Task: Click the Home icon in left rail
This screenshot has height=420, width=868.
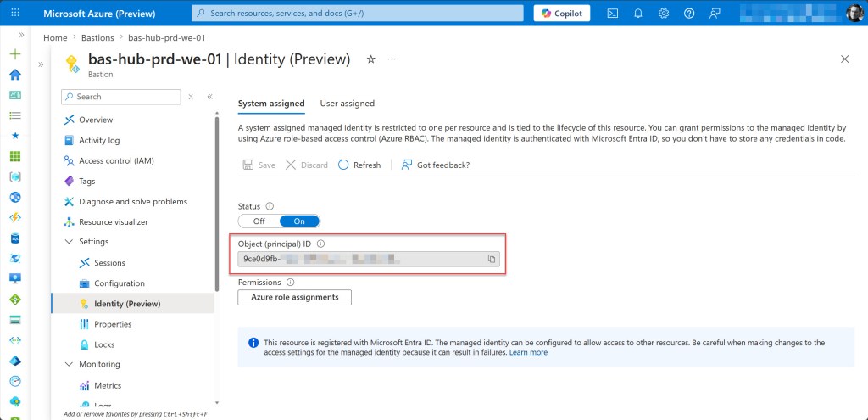Action: click(x=14, y=75)
